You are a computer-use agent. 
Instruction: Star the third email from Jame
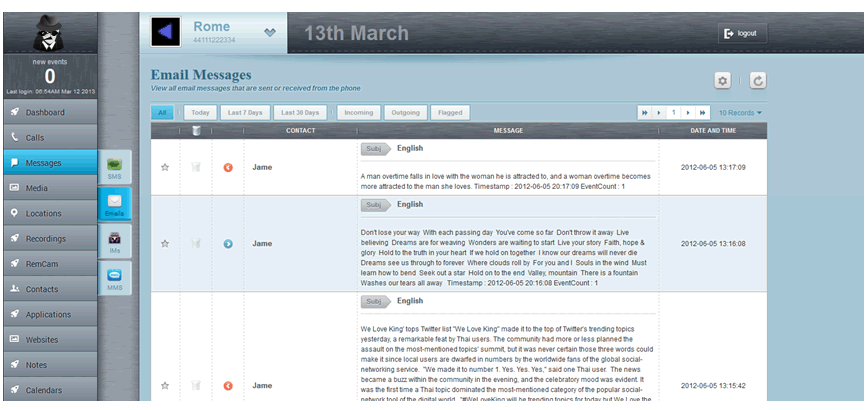tap(165, 385)
